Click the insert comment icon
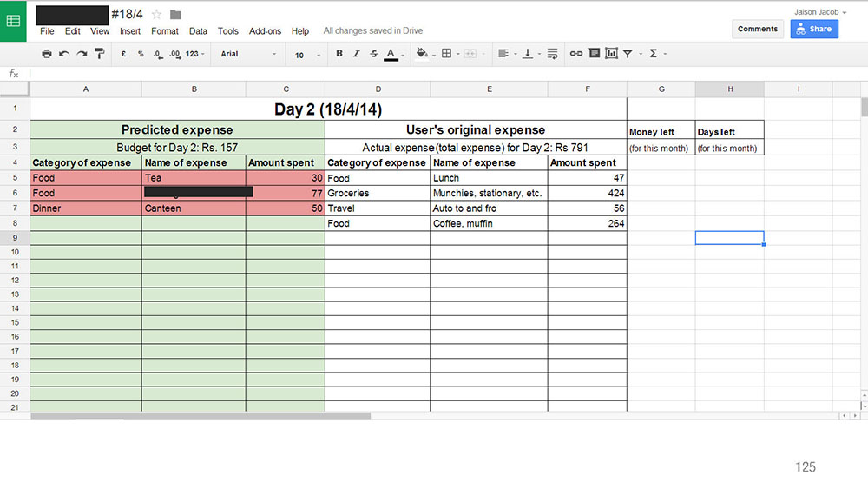The height and width of the screenshot is (489, 868). pos(594,53)
